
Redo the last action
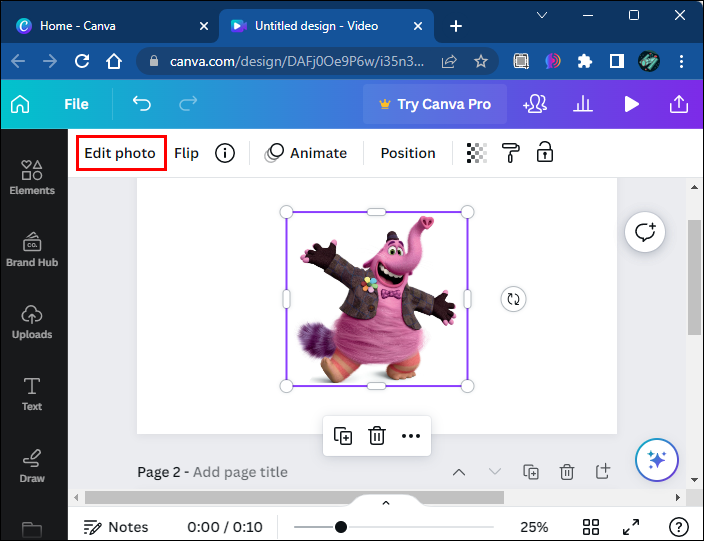[188, 104]
